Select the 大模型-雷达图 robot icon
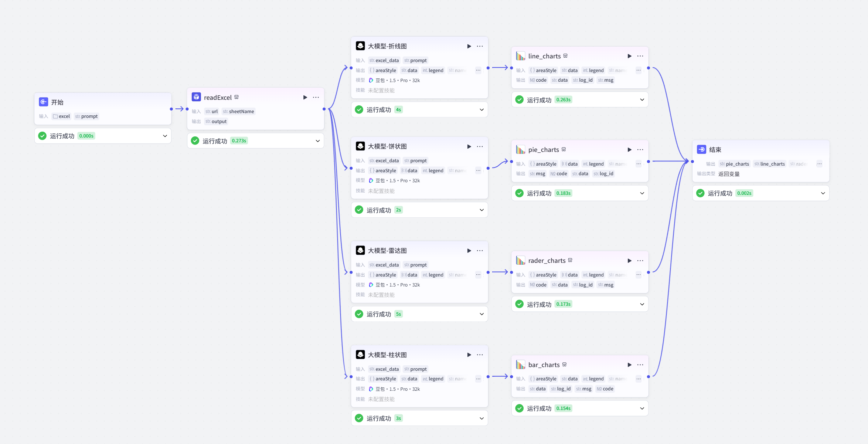Image resolution: width=868 pixels, height=444 pixels. (360, 250)
